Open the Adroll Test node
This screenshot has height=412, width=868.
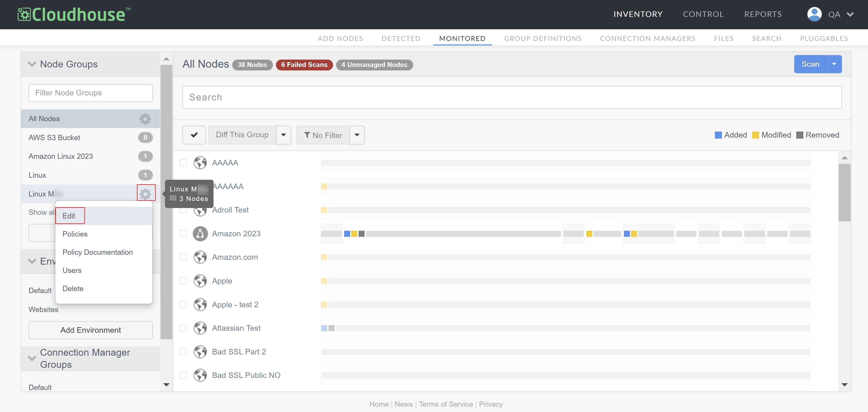coord(230,210)
